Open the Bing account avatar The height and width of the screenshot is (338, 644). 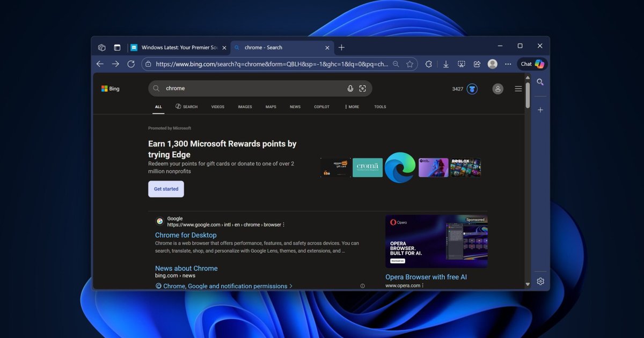pos(498,89)
